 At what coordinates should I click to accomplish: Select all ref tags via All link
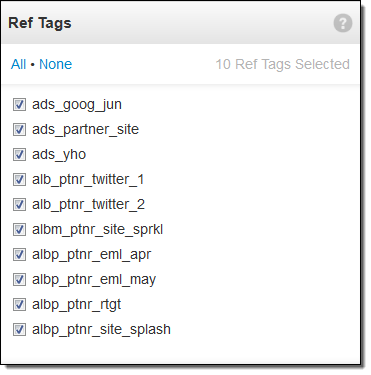pos(18,64)
